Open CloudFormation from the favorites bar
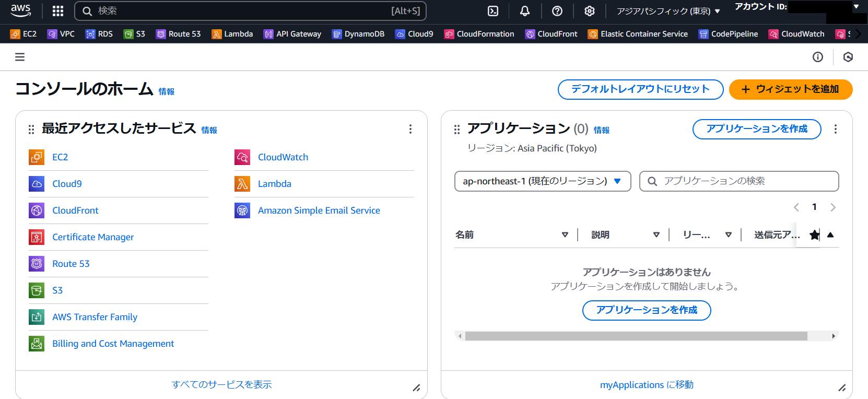Screen dimensions: 868x399 tap(479, 34)
